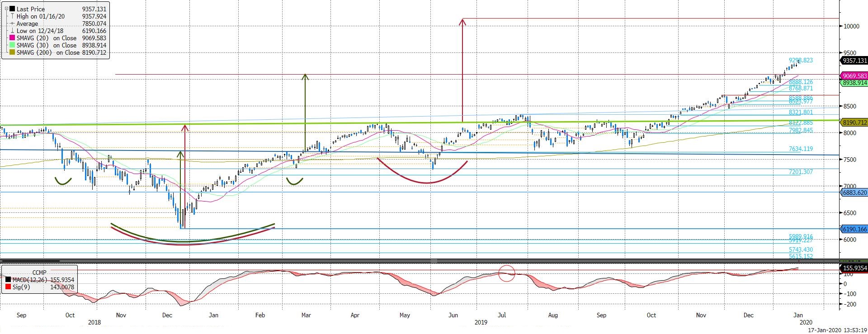This screenshot has height=334, width=868.
Task: Click the olive 8190.712 axis tag
Action: tap(854, 122)
